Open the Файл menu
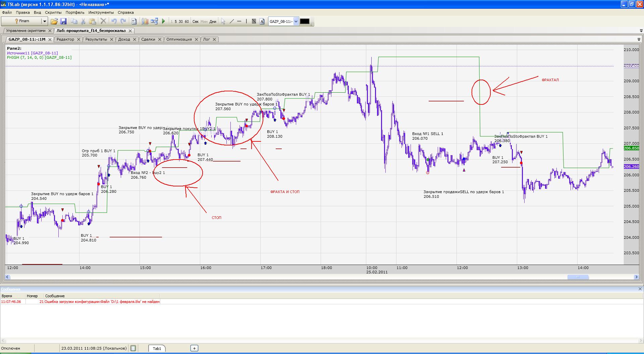 tap(7, 12)
